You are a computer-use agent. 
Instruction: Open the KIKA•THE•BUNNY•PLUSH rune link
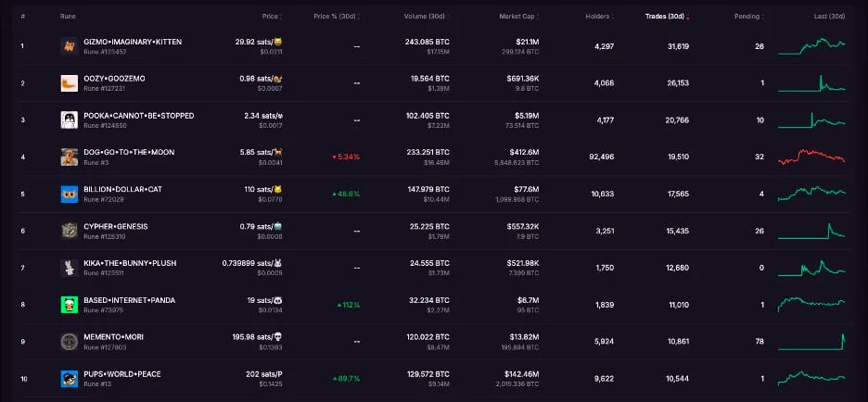pos(130,263)
